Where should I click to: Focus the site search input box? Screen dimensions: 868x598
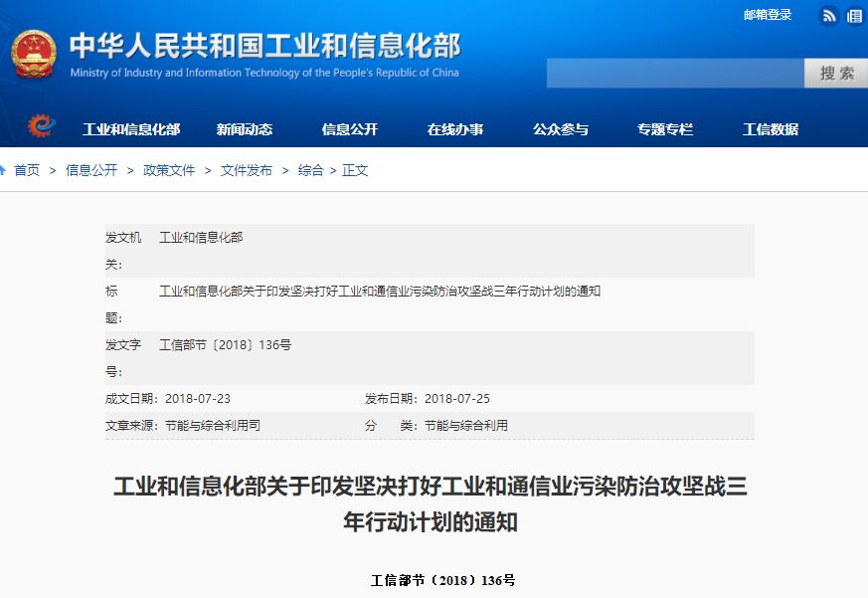coord(675,74)
